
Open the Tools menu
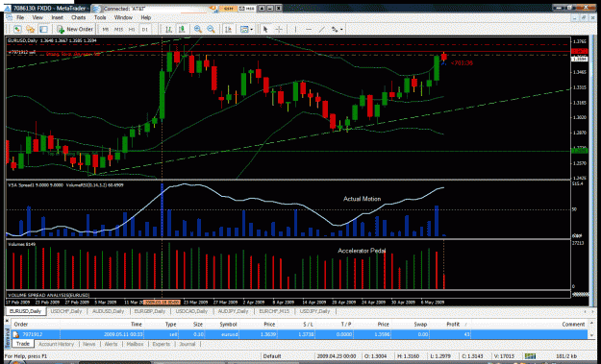100,17
